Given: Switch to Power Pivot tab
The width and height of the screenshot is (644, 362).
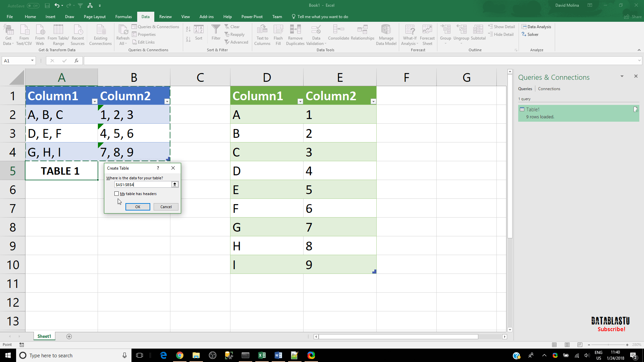Looking at the screenshot, I should tap(252, 17).
